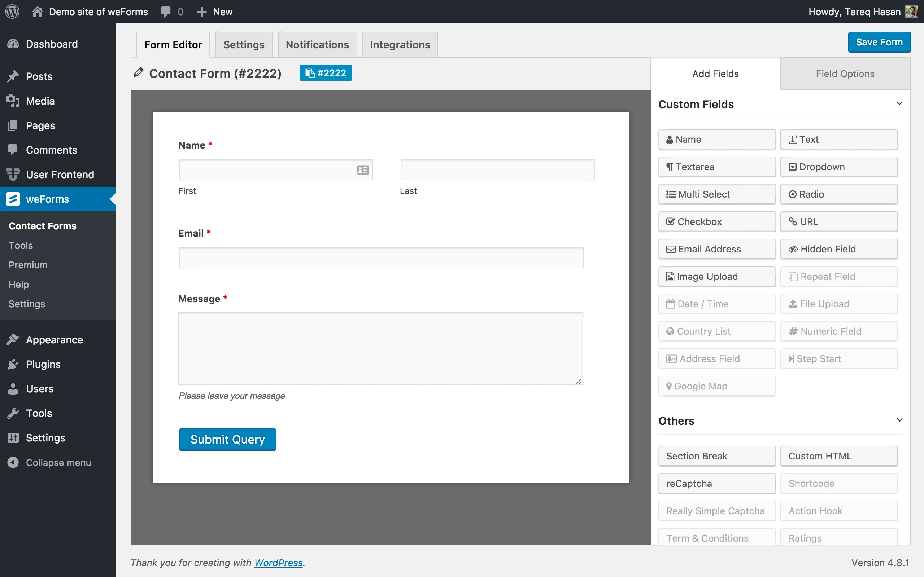Select the weForms icon in the sidebar

click(x=13, y=199)
